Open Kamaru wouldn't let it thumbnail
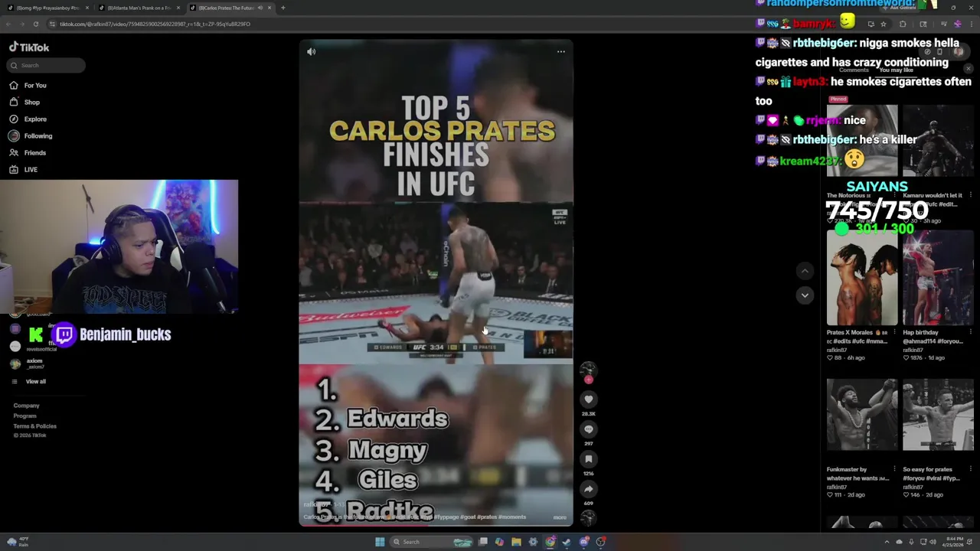 [x=938, y=142]
